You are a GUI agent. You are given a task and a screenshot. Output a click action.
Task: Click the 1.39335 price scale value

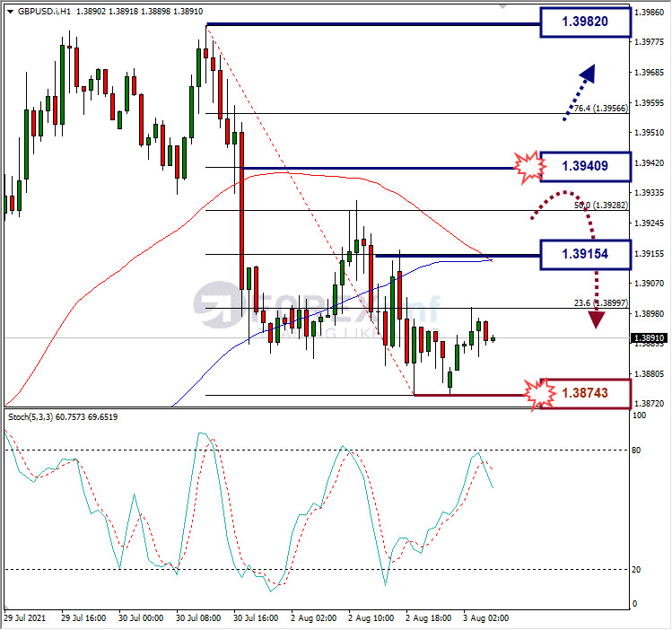click(649, 193)
